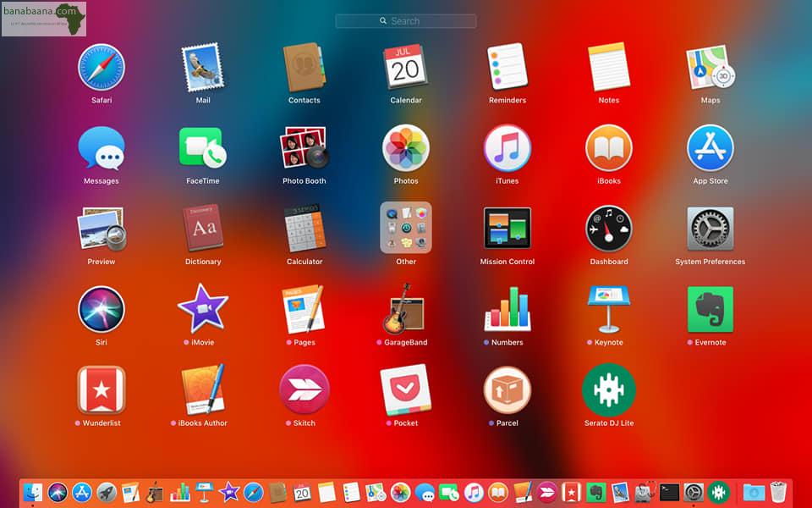Launch the Parcel app
Screen dimensions: 812x508
507,389
